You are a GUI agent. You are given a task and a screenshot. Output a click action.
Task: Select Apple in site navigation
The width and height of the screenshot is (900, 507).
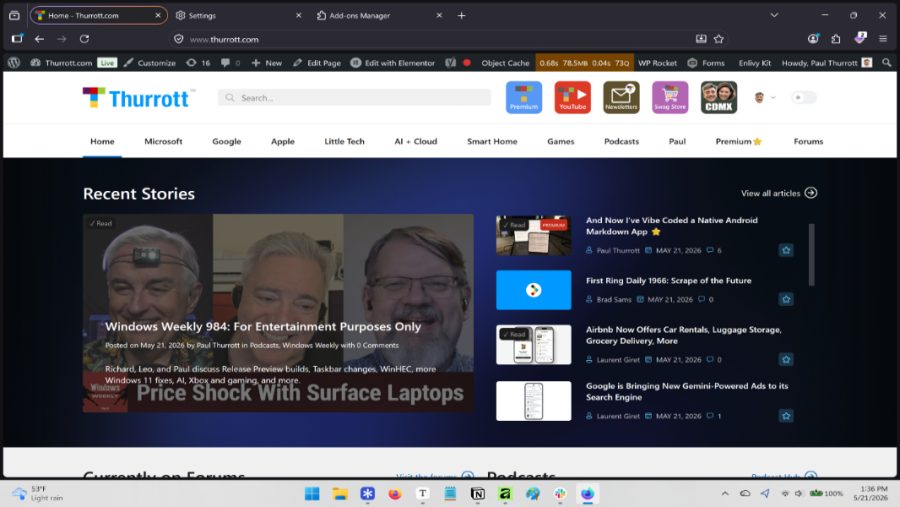[x=282, y=141]
